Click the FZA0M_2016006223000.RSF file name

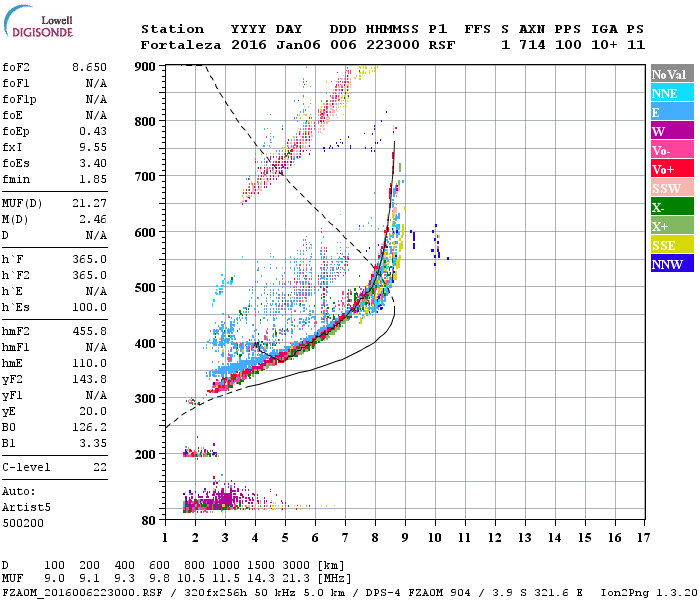point(83,593)
